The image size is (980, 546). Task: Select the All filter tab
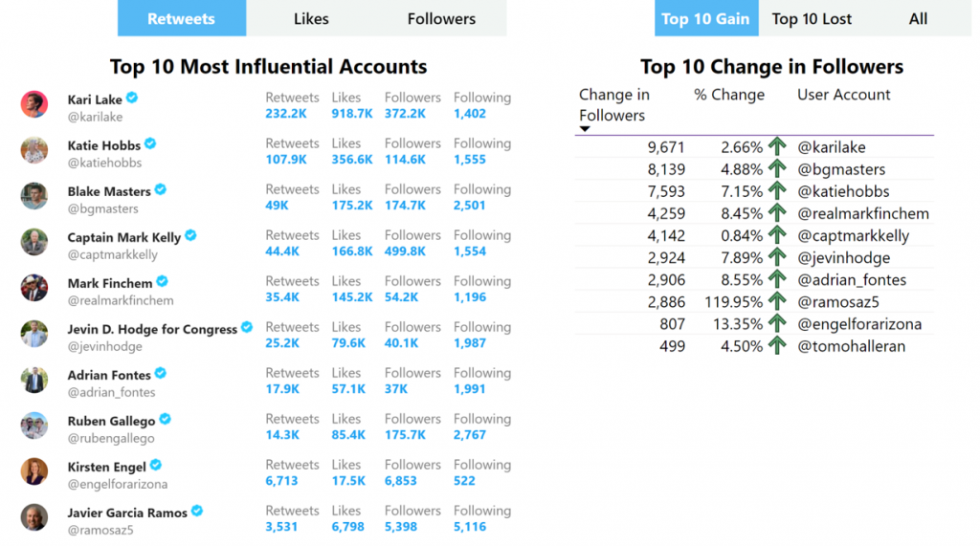918,19
